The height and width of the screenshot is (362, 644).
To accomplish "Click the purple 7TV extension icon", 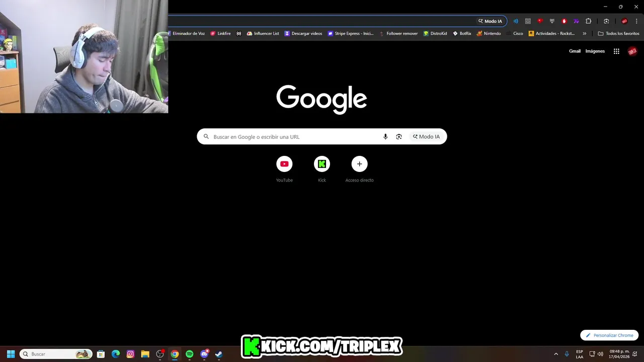I will click(x=576, y=21).
